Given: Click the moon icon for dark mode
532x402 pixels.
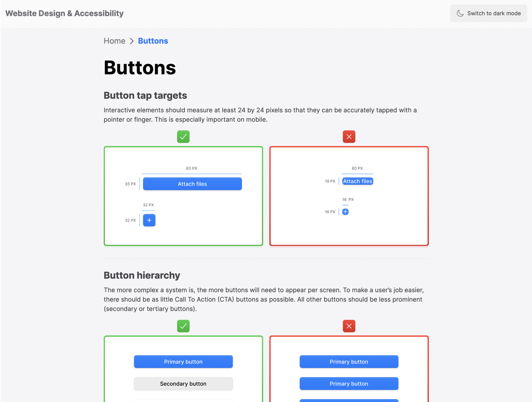Looking at the screenshot, I should click(460, 13).
